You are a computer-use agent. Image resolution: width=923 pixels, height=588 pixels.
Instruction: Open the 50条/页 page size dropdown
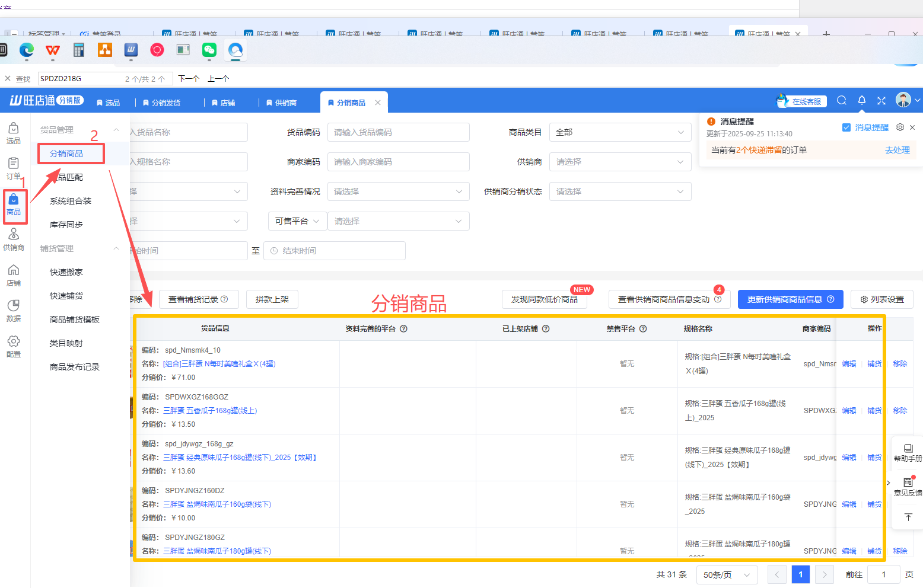(x=726, y=574)
